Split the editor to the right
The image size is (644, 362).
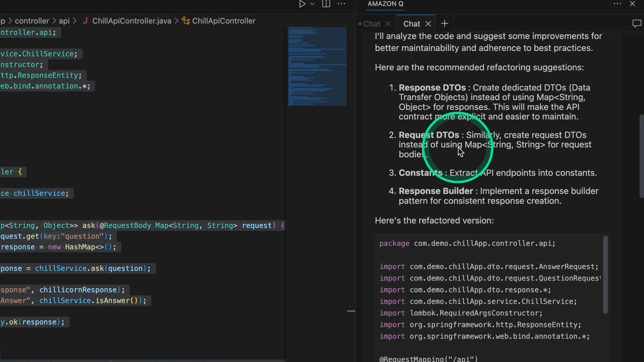tap(326, 4)
